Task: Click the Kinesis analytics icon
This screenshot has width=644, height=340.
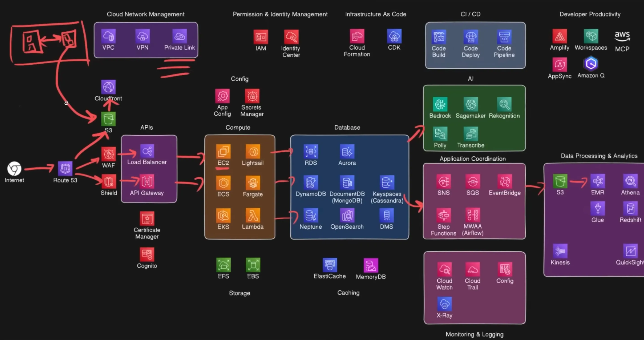Action: click(x=560, y=251)
